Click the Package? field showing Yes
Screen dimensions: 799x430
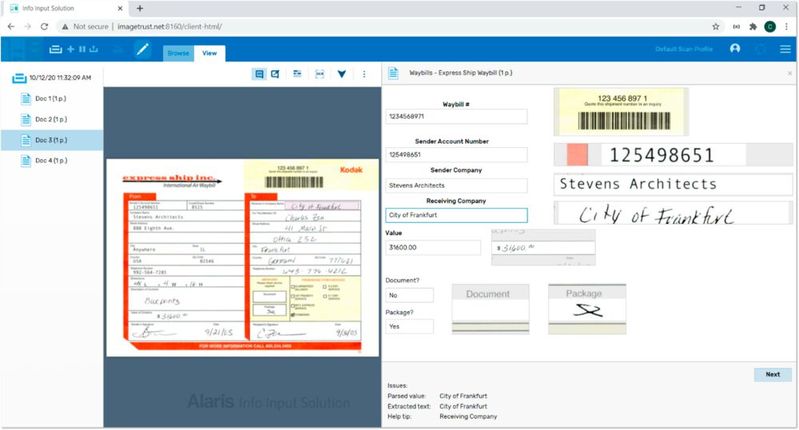[x=409, y=327]
